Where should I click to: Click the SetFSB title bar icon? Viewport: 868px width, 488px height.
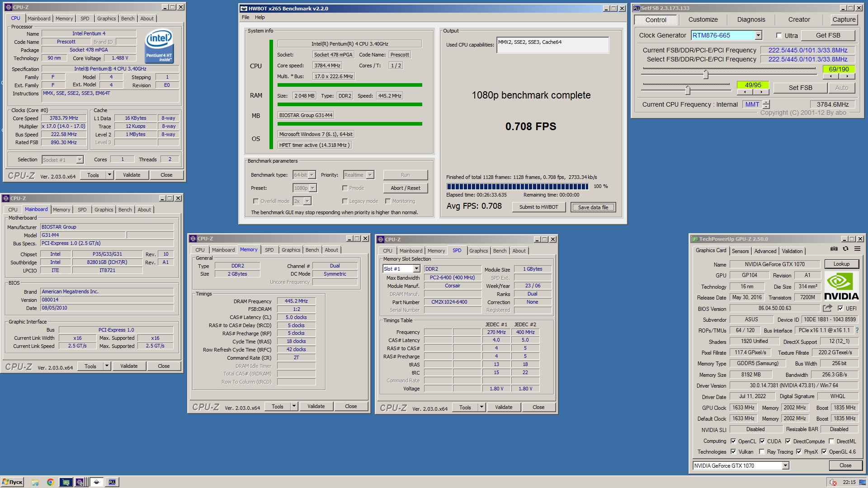point(636,8)
